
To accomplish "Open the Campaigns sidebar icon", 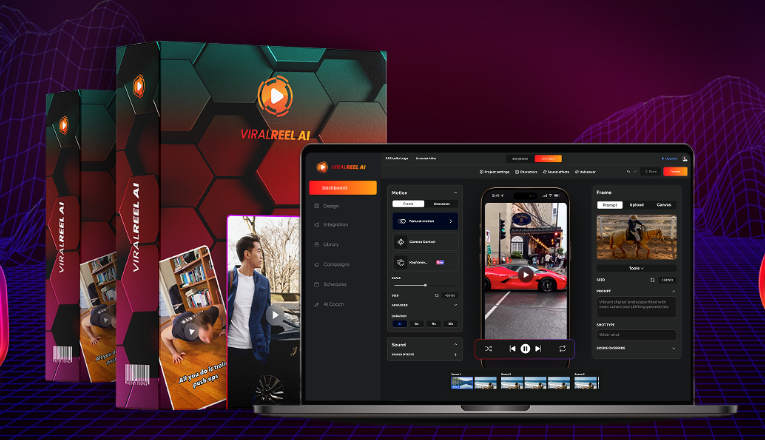I will coord(317,264).
